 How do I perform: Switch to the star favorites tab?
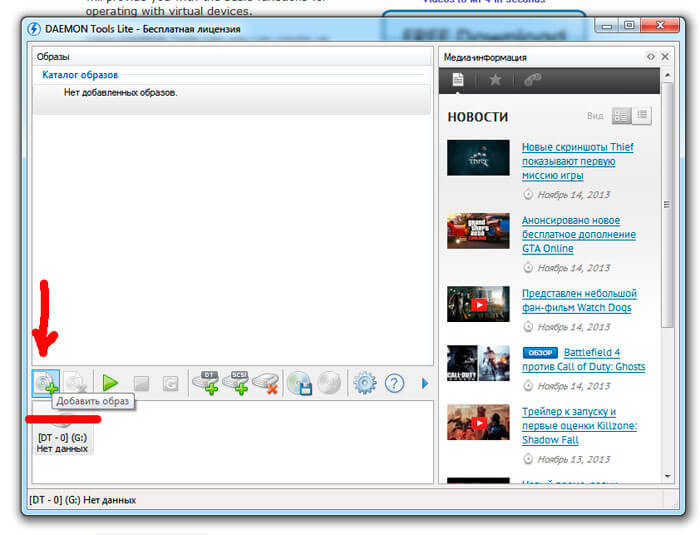(x=495, y=80)
